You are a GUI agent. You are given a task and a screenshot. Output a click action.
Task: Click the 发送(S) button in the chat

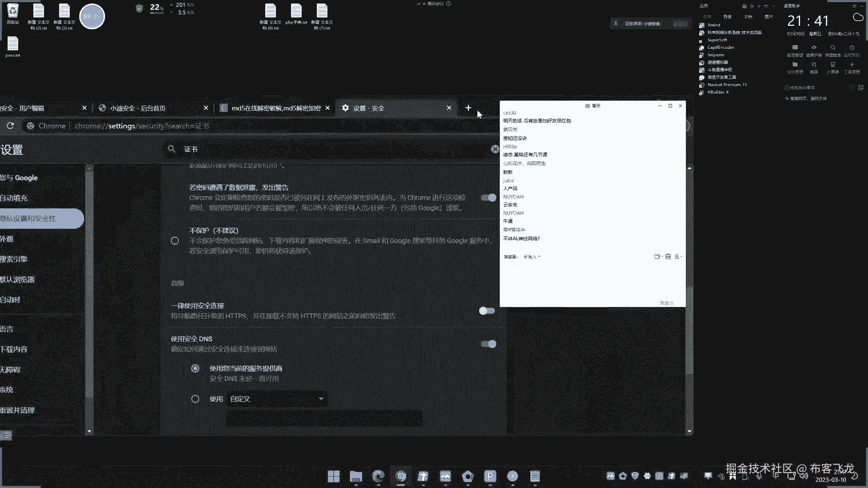coord(666,303)
